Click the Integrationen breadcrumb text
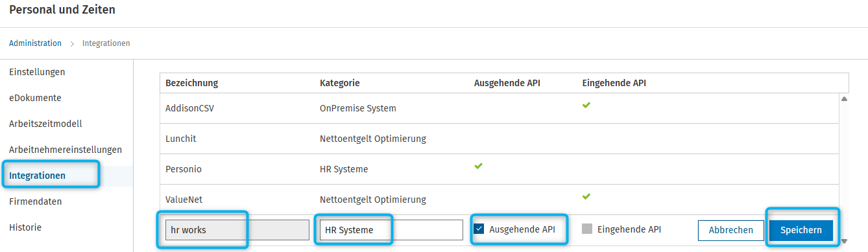The height and width of the screenshot is (252, 868). 106,43
